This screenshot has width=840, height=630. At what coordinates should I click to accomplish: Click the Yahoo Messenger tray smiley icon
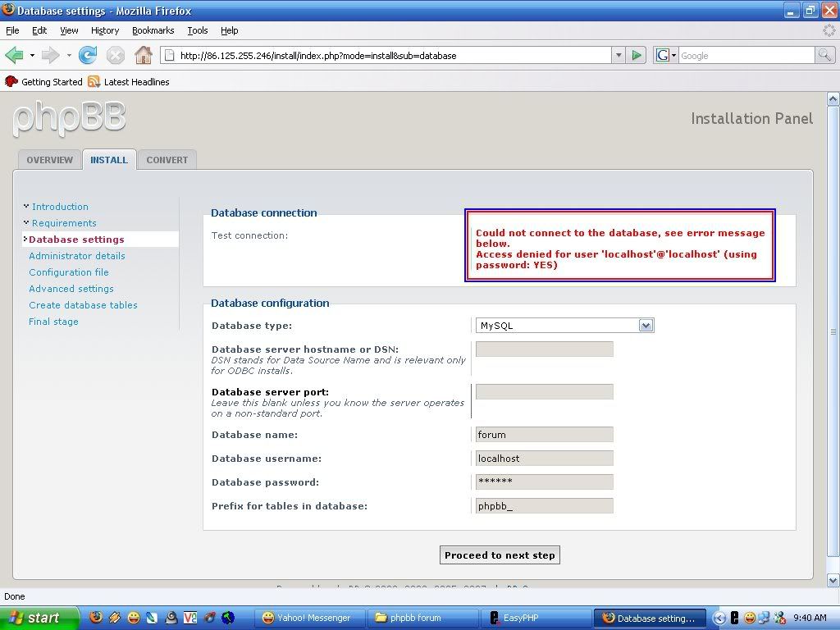[x=750, y=618]
